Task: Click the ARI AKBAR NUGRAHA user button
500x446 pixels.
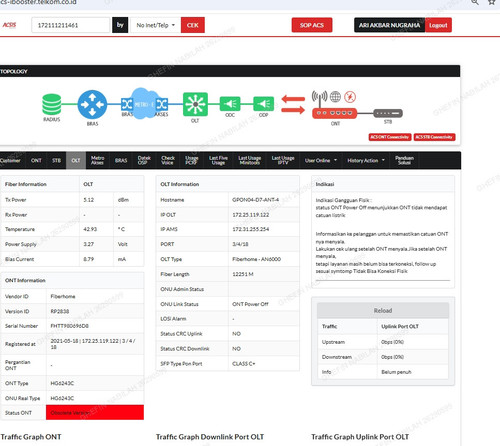Action: pyautogui.click(x=389, y=25)
